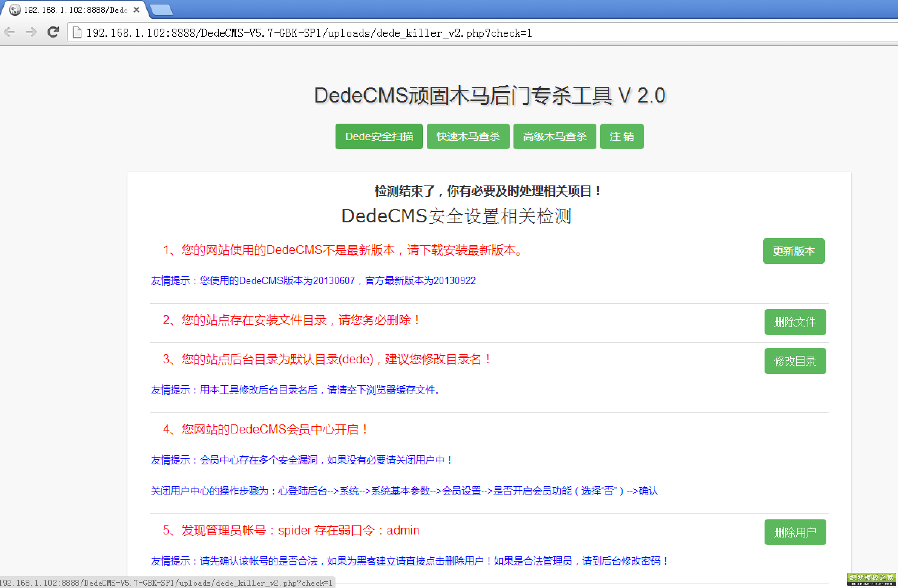Click hint 请先确认该帐号的是否合法
This screenshot has width=898, height=588.
tap(410, 561)
